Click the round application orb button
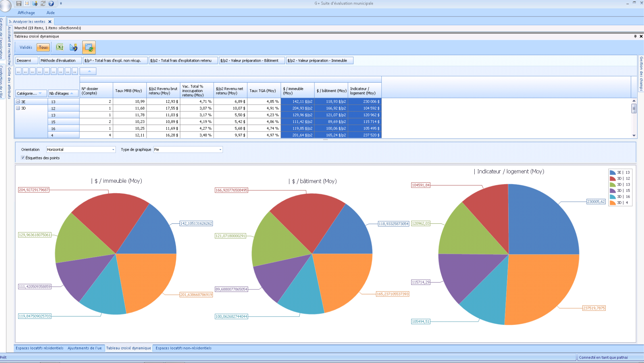The width and height of the screenshot is (644, 363). pyautogui.click(x=5, y=5)
